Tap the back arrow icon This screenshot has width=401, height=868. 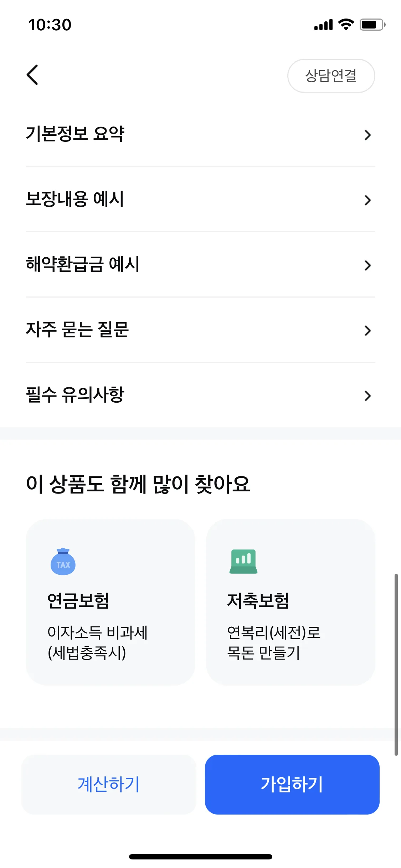tap(32, 75)
